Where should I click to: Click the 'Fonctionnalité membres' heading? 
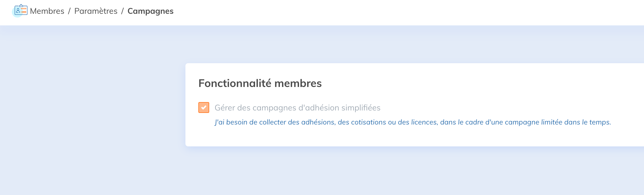260,83
